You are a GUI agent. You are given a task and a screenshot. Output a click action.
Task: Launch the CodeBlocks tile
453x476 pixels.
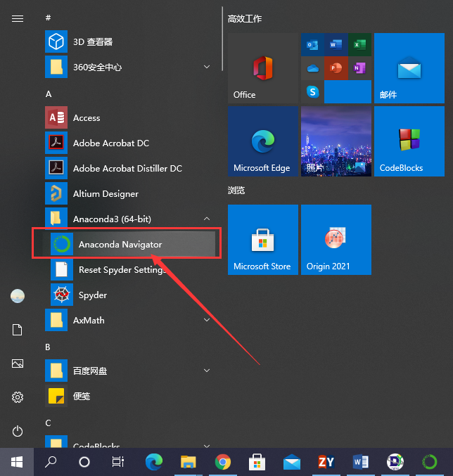click(x=409, y=141)
